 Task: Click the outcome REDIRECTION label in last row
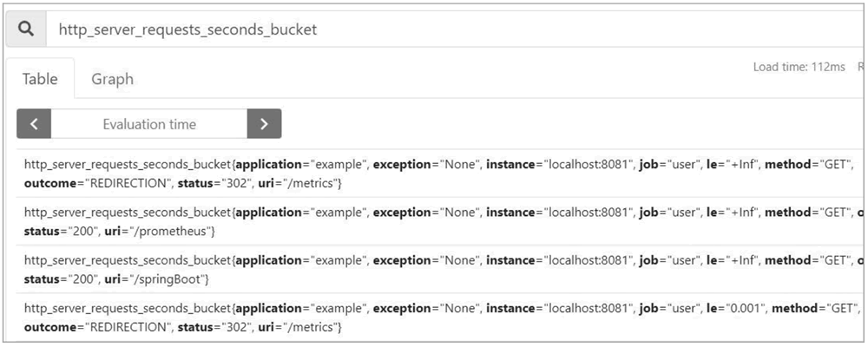[95, 327]
